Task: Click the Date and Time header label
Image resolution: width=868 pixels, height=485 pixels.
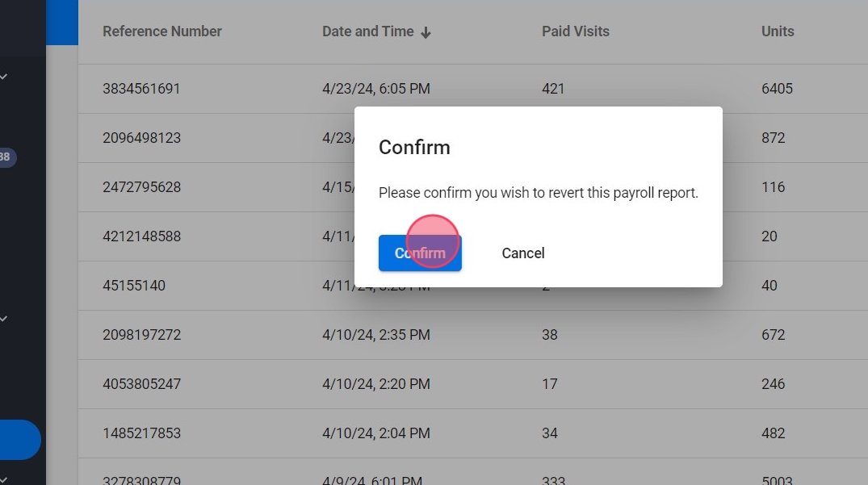Action: [x=368, y=31]
